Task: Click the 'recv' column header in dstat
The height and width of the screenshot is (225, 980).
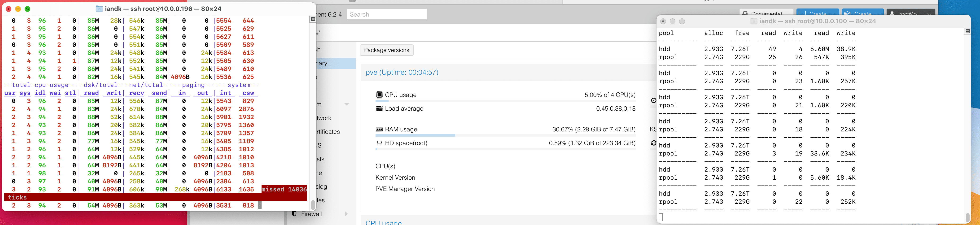Action: coord(137,93)
